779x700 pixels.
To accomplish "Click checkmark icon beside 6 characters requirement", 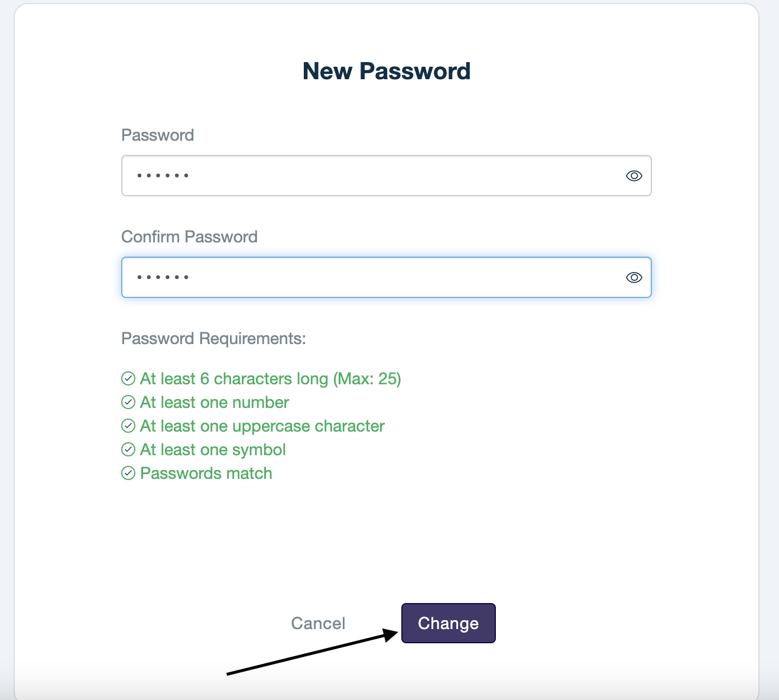I will 128,378.
